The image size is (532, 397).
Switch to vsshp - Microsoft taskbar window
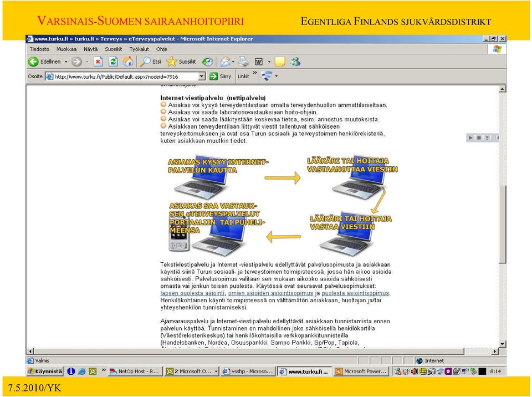tap(248, 371)
